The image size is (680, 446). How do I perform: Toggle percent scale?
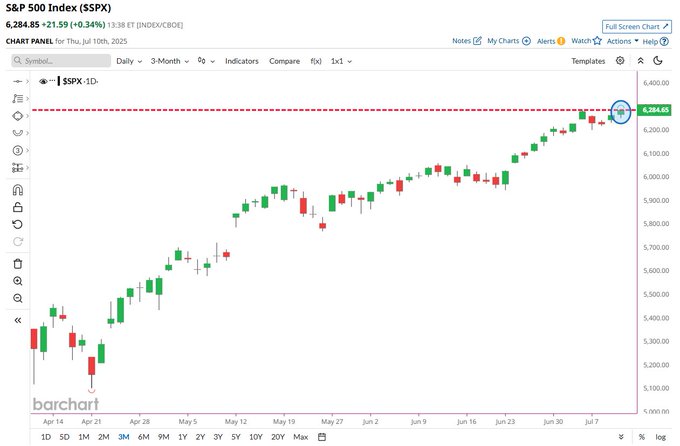[x=642, y=437]
